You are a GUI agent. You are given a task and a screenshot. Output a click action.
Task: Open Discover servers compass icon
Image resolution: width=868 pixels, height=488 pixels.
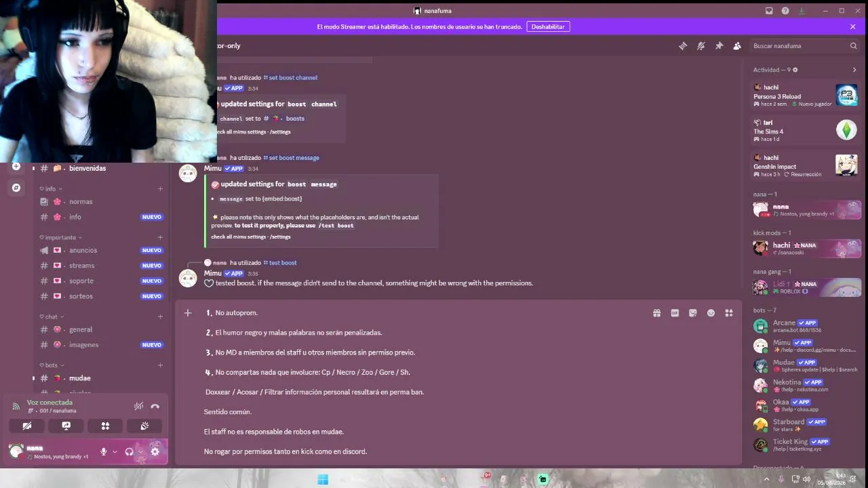pos(16,188)
